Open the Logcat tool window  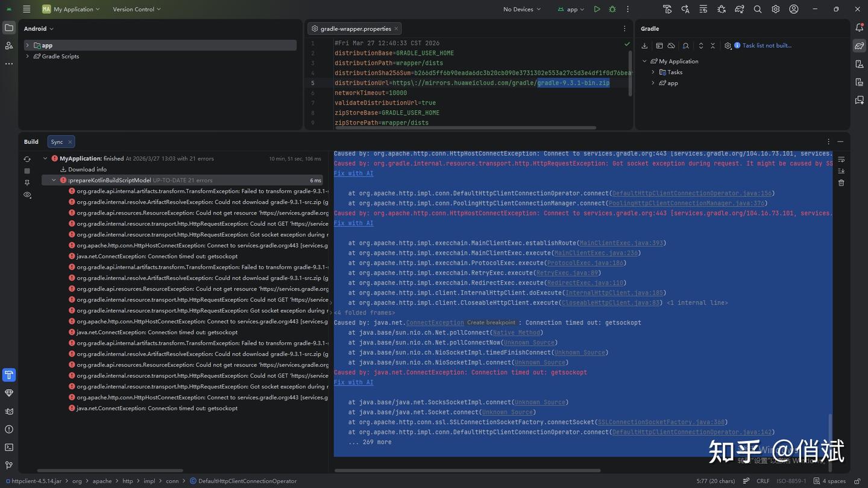pos(9,411)
